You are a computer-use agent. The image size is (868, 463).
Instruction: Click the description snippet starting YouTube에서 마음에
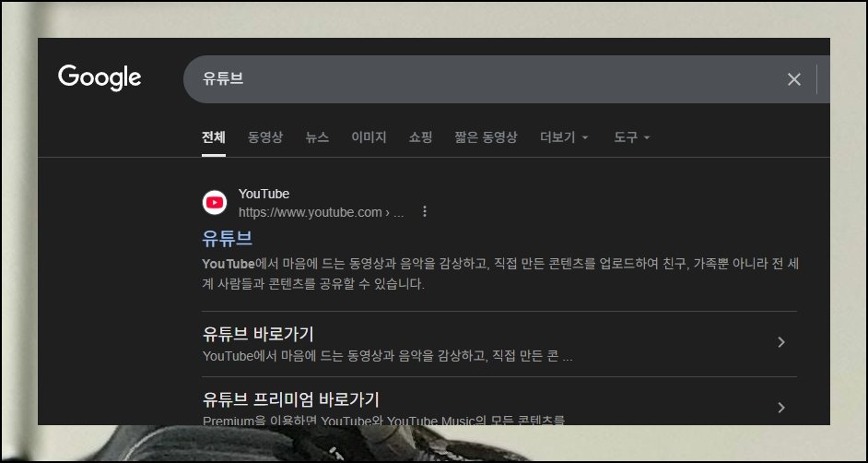500,274
